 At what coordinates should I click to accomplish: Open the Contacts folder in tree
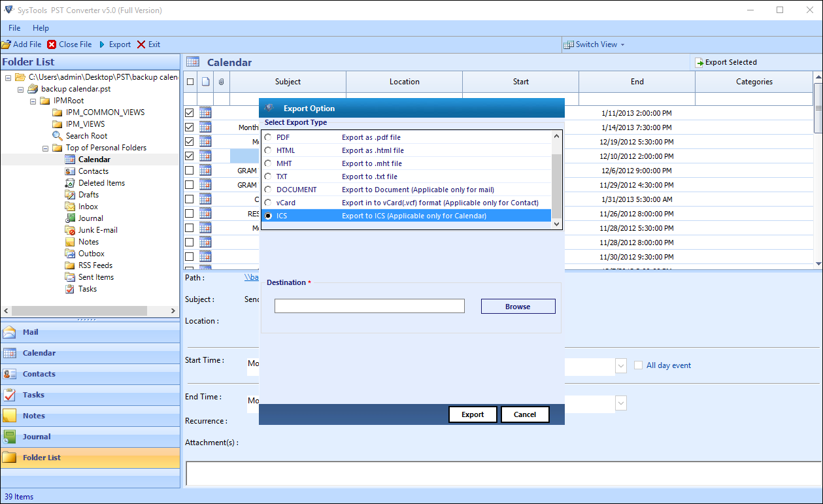click(93, 171)
